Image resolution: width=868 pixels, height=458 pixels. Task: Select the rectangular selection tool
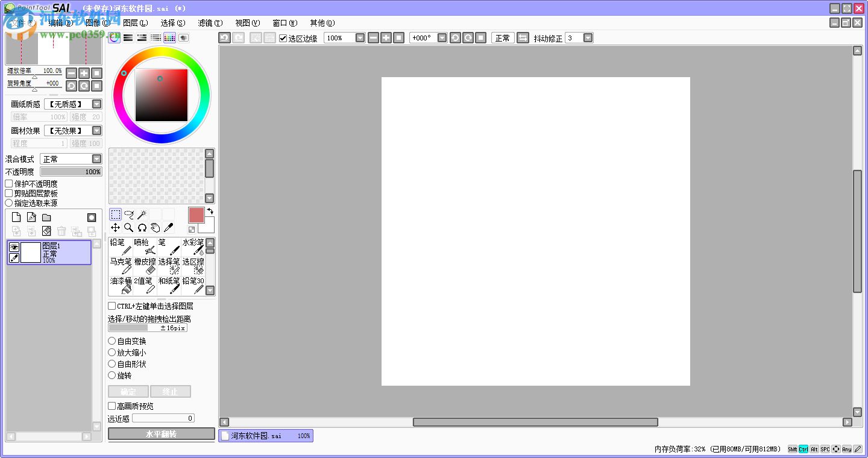point(115,215)
